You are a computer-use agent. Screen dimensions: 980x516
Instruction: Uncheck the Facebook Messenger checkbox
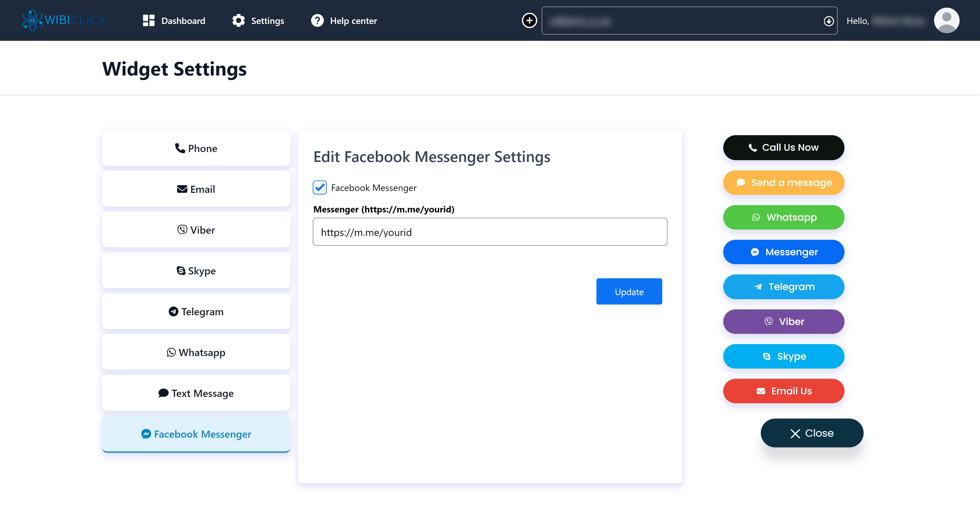pyautogui.click(x=320, y=188)
